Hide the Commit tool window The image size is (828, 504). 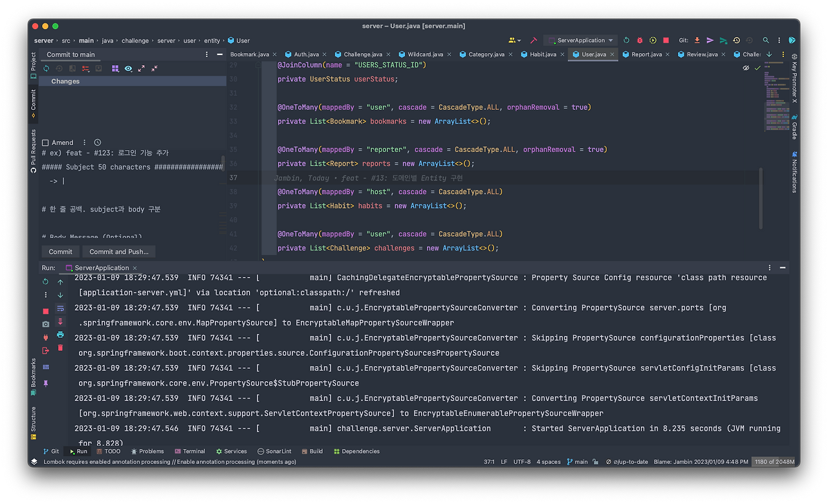click(x=220, y=54)
